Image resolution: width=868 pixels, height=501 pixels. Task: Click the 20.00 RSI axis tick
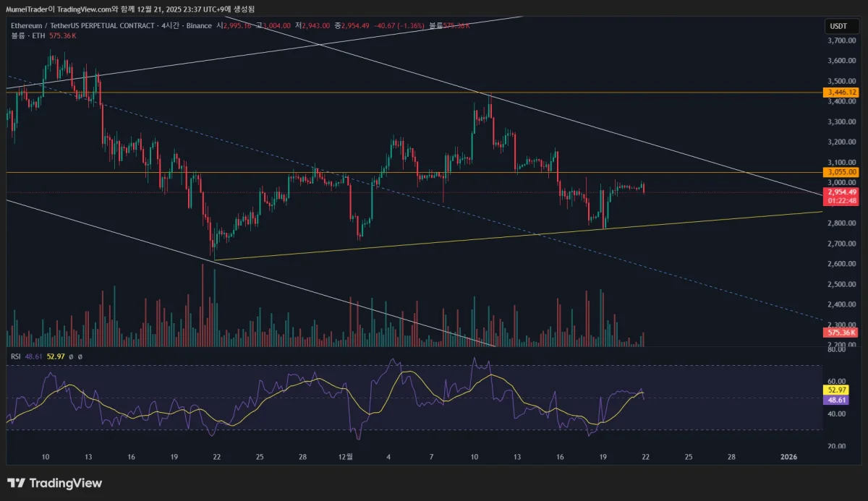coord(836,446)
